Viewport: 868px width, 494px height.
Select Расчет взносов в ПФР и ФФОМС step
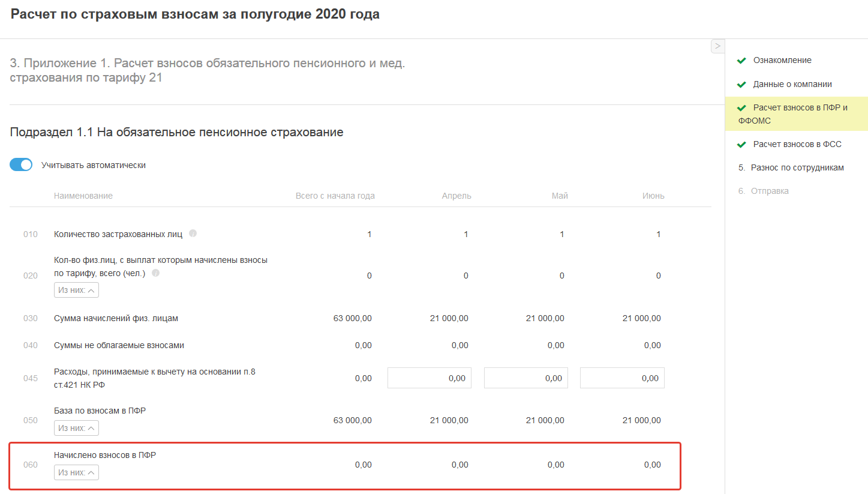pos(800,114)
